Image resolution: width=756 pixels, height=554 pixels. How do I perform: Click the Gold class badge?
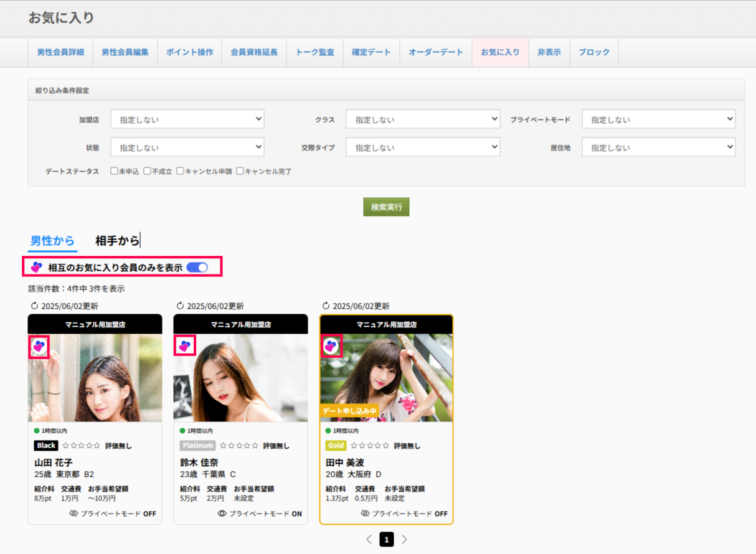click(x=336, y=446)
